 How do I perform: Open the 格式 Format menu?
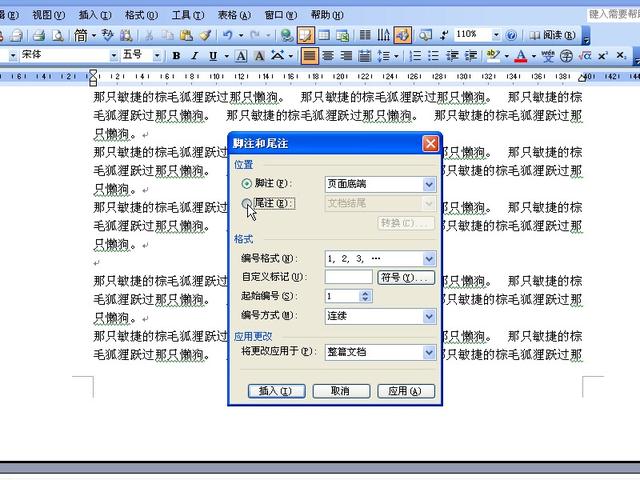[x=141, y=15]
